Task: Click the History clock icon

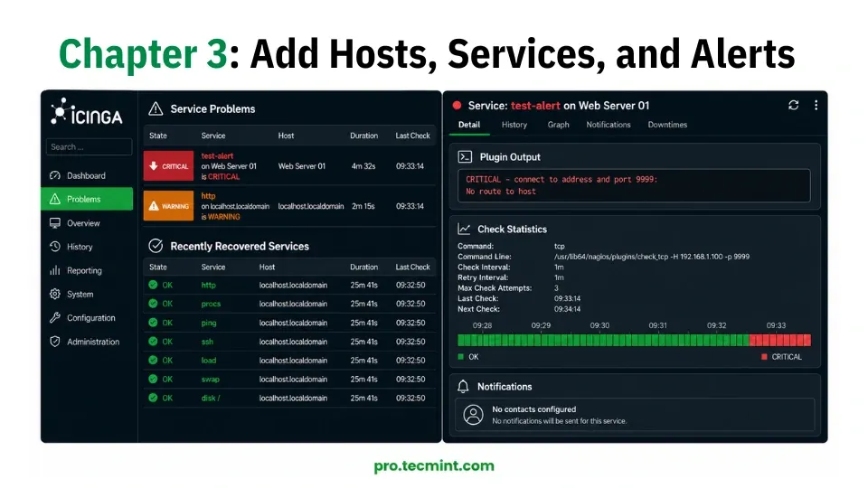Action: 55,247
